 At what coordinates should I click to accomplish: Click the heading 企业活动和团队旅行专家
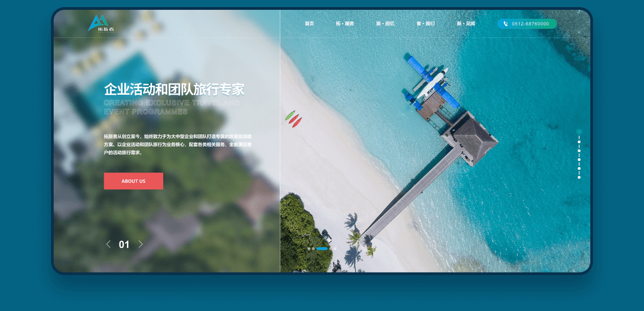pyautogui.click(x=174, y=89)
